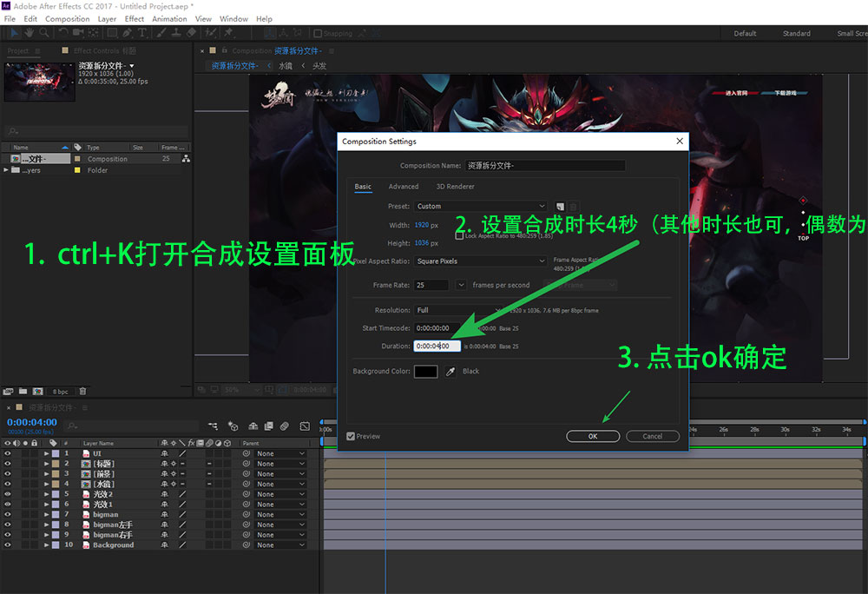Image resolution: width=868 pixels, height=594 pixels.
Task: Hide the UI layer eye icon
Action: pyautogui.click(x=7, y=453)
